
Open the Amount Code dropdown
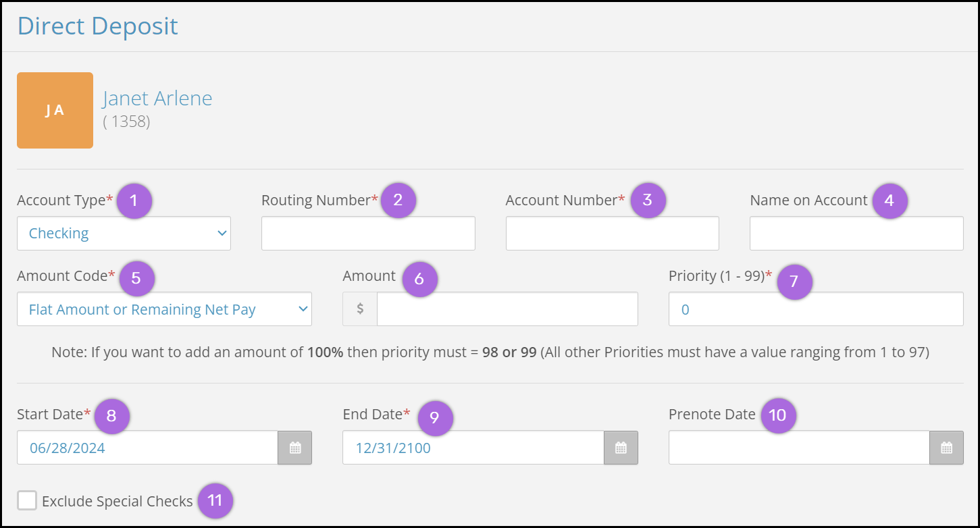pos(164,309)
